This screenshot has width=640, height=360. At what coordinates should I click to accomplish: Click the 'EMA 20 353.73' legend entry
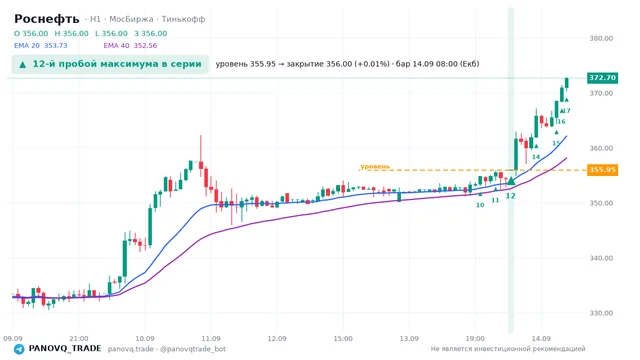pyautogui.click(x=40, y=46)
